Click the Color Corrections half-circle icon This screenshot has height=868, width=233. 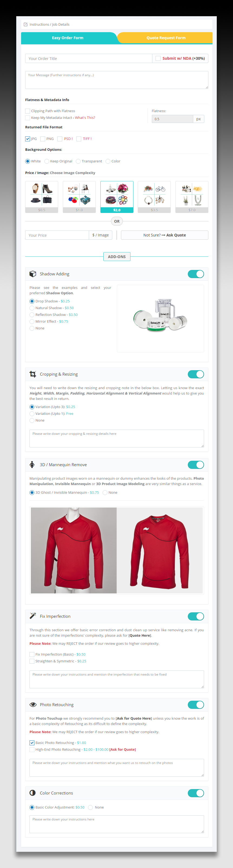click(x=32, y=793)
